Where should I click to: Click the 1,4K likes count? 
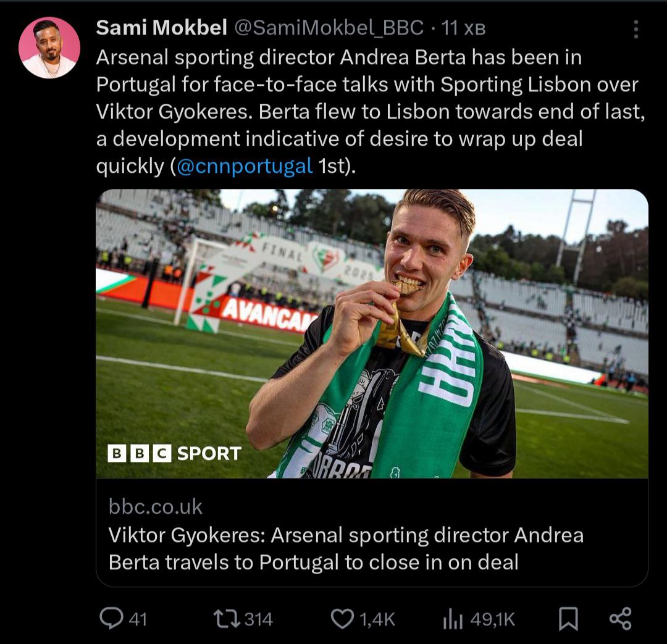coord(377,619)
